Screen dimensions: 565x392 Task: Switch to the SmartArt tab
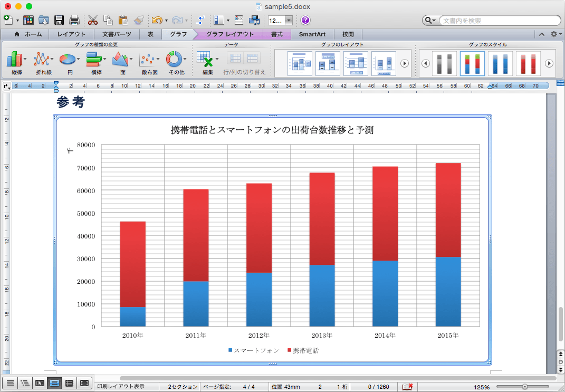coord(312,34)
